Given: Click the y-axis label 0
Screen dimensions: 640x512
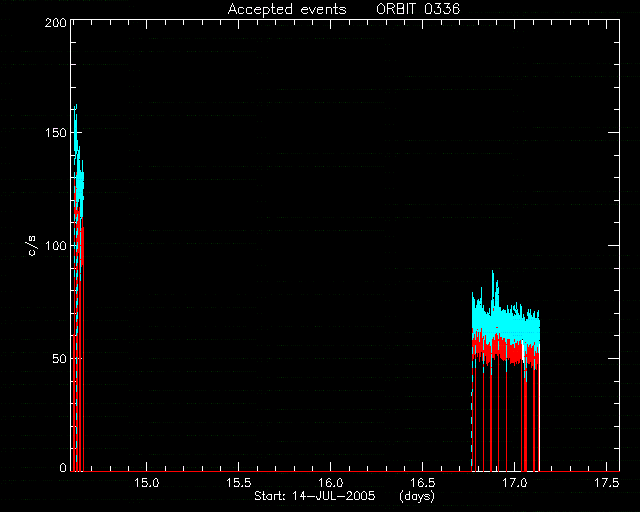Looking at the screenshot, I should [63, 467].
